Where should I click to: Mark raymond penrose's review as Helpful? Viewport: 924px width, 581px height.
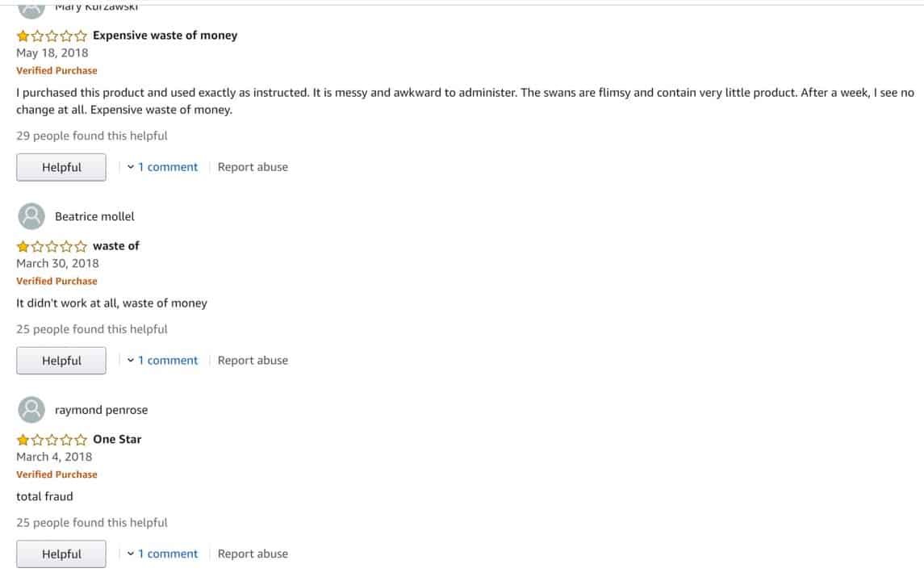tap(61, 554)
